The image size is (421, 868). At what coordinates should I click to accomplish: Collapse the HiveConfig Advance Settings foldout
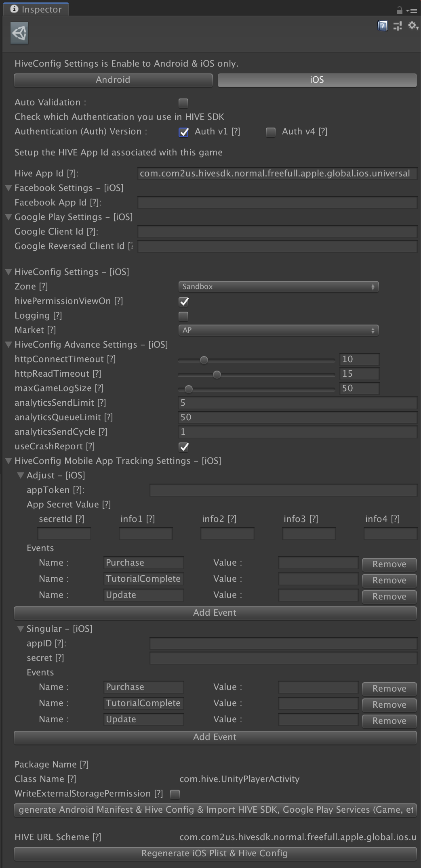point(8,345)
